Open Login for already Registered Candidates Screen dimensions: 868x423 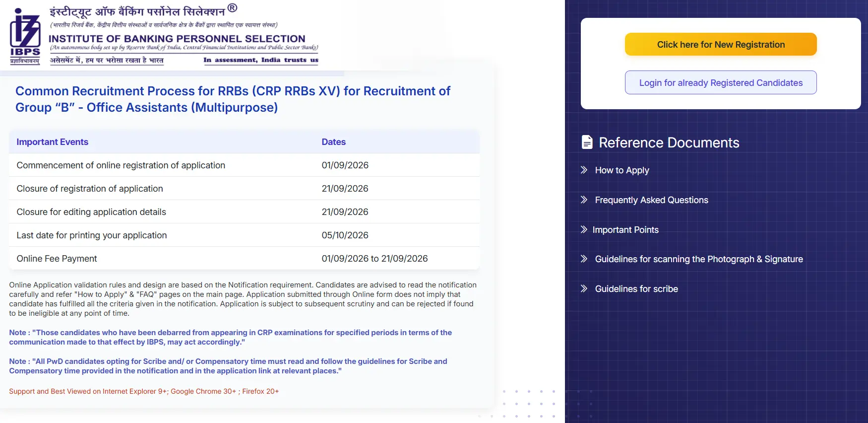[721, 82]
